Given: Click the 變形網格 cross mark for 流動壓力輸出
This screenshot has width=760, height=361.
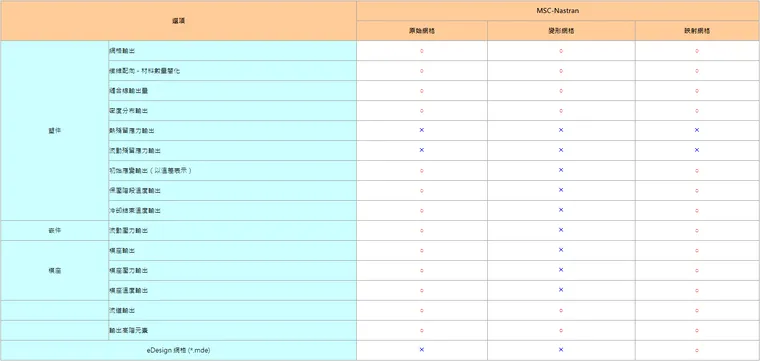Looking at the screenshot, I should tap(561, 230).
